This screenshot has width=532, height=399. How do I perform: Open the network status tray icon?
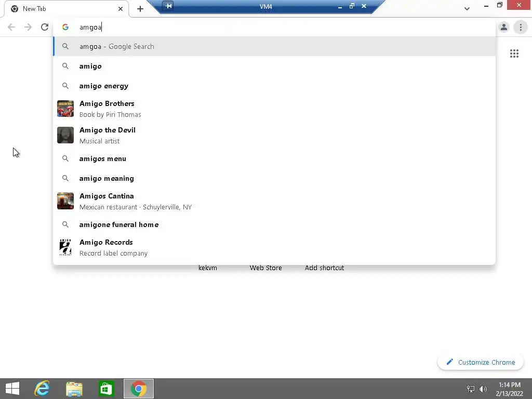pyautogui.click(x=470, y=389)
